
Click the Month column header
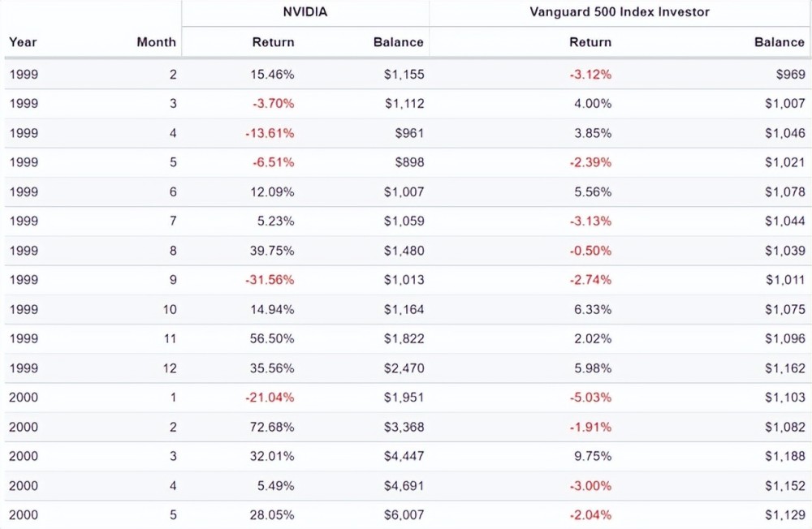156,42
